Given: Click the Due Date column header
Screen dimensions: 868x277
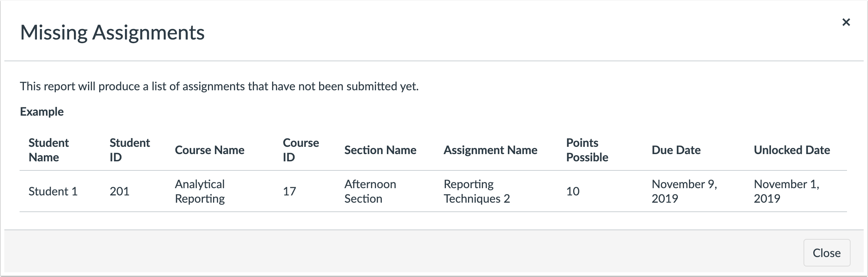Looking at the screenshot, I should pyautogui.click(x=676, y=150).
